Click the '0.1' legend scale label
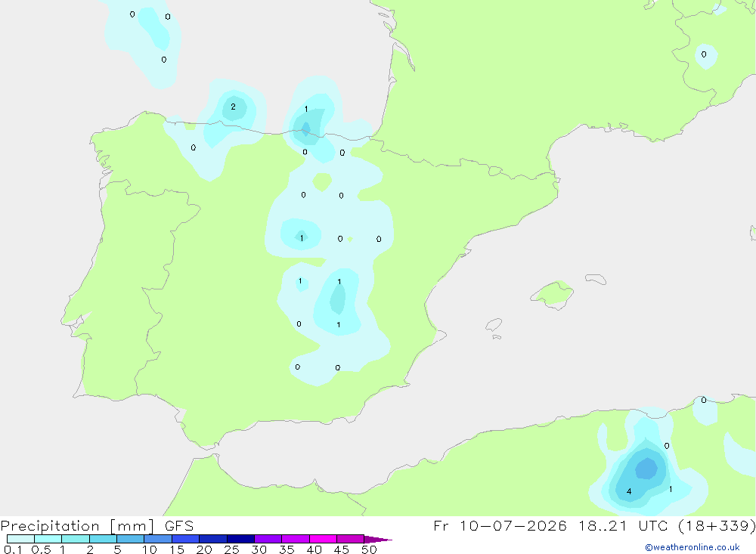This screenshot has height=554, width=756. (x=13, y=549)
